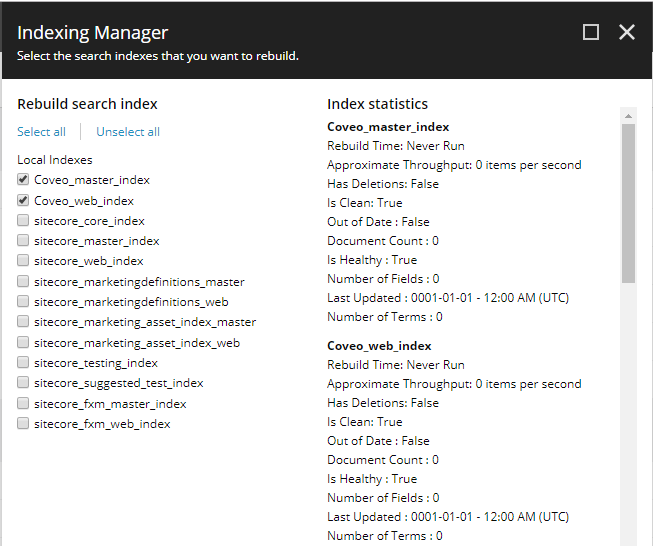The image size is (653, 546).
Task: Check the sitecore_web_index checkbox
Action: pos(23,260)
